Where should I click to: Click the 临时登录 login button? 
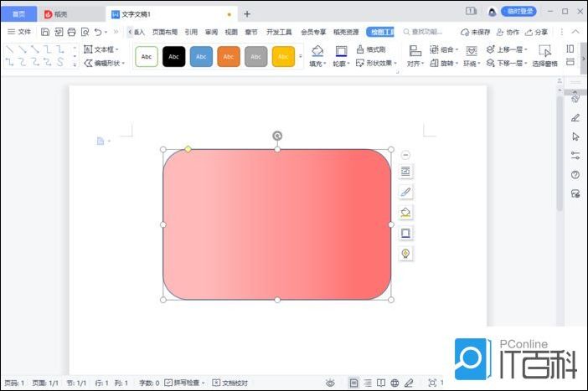(518, 12)
